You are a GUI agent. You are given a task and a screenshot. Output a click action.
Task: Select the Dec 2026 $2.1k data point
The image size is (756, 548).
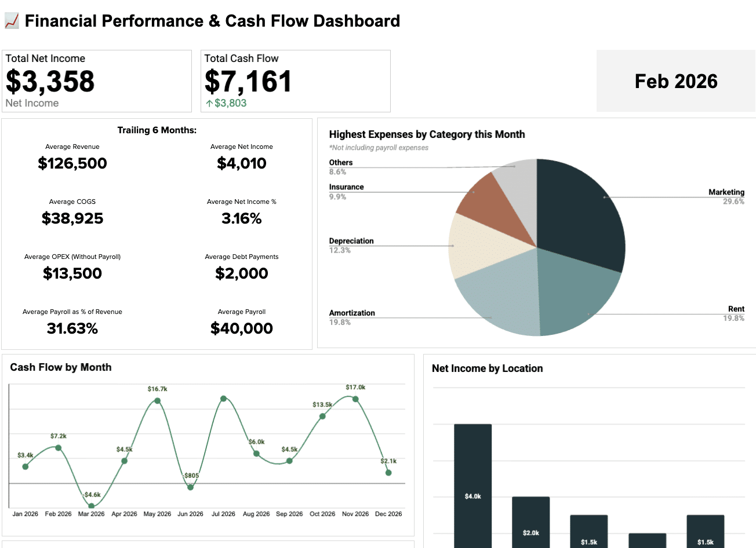[x=388, y=472]
